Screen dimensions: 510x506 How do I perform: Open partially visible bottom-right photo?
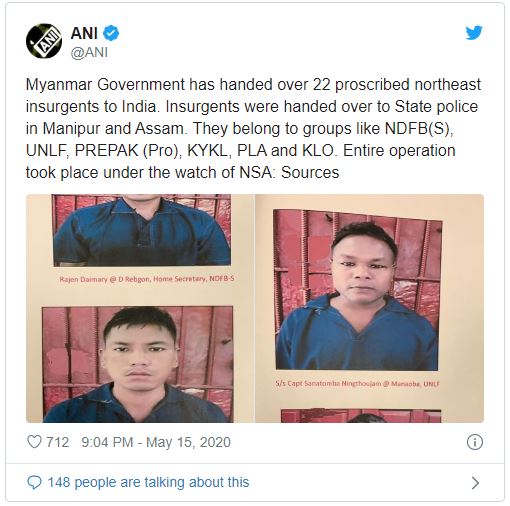[x=361, y=416]
